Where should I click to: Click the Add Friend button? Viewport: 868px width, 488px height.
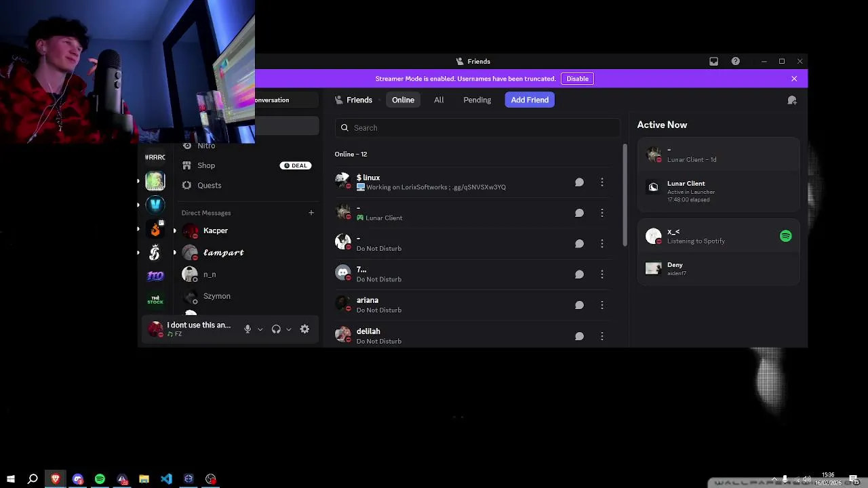(530, 100)
